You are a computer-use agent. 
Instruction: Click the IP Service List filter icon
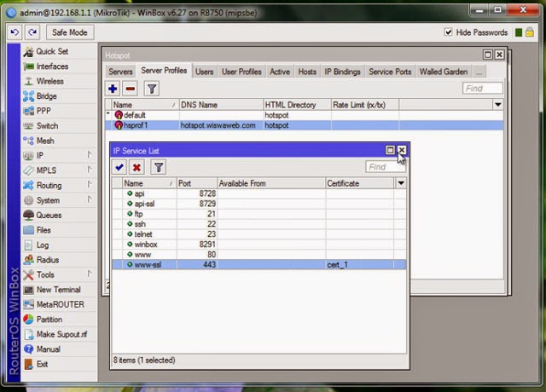(159, 167)
